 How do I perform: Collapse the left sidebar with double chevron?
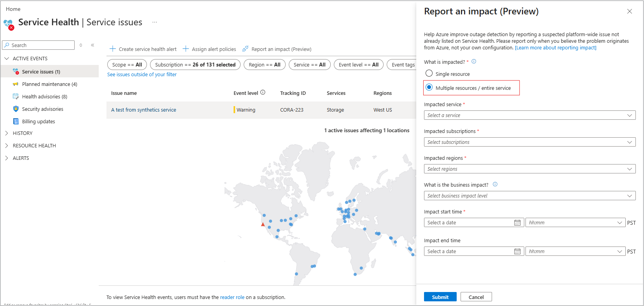pos(92,45)
